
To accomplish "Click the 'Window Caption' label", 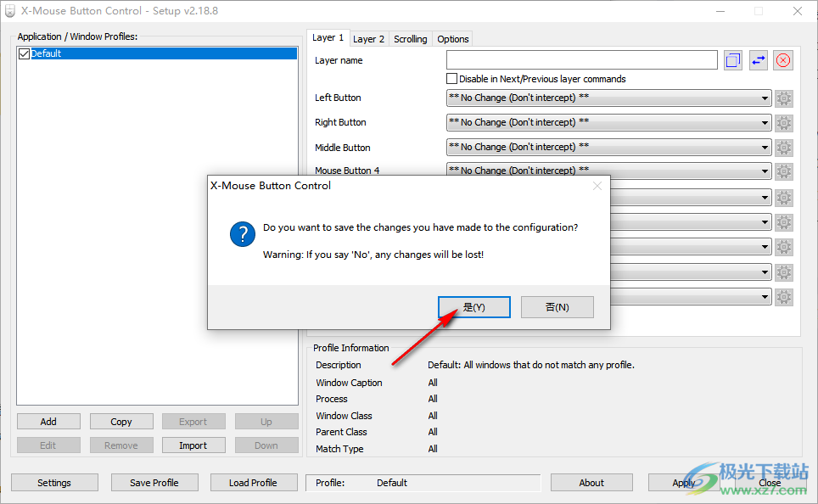I will (349, 383).
